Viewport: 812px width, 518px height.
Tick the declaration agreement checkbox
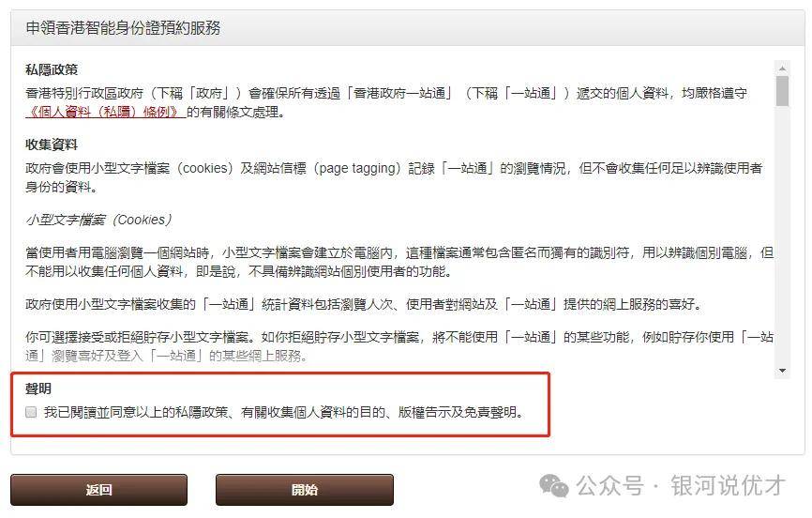point(31,412)
